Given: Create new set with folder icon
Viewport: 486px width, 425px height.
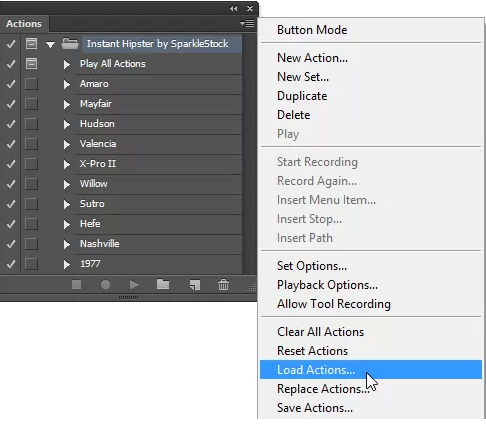Looking at the screenshot, I should pyautogui.click(x=163, y=284).
